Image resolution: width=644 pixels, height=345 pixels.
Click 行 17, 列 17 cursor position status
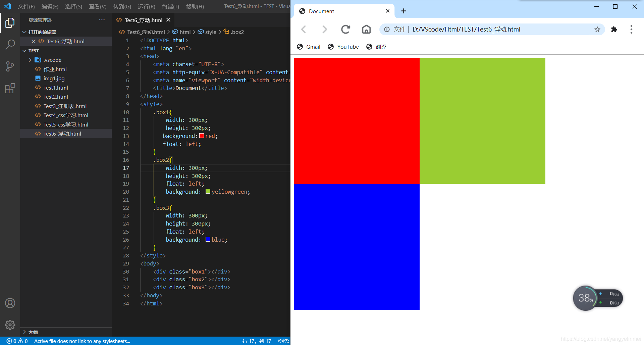pos(257,341)
